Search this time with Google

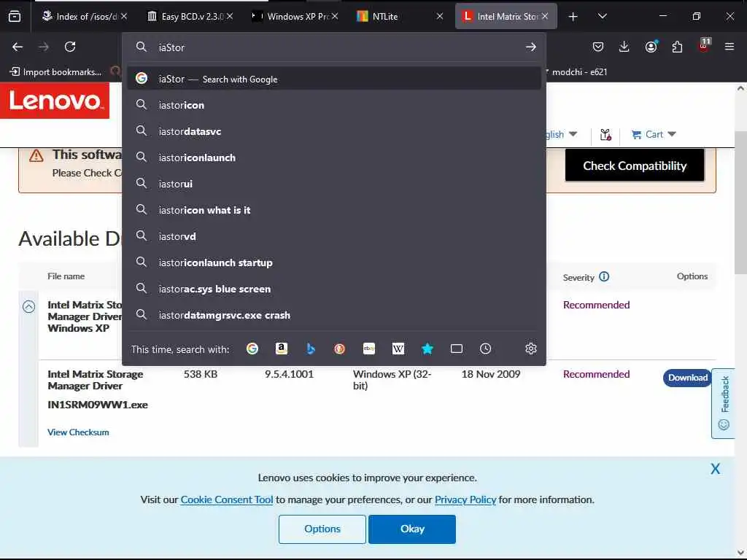tap(252, 349)
